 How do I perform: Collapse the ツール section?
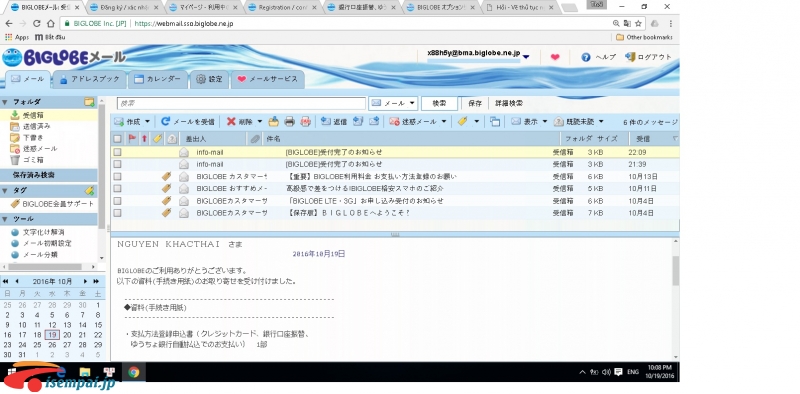tap(5, 219)
